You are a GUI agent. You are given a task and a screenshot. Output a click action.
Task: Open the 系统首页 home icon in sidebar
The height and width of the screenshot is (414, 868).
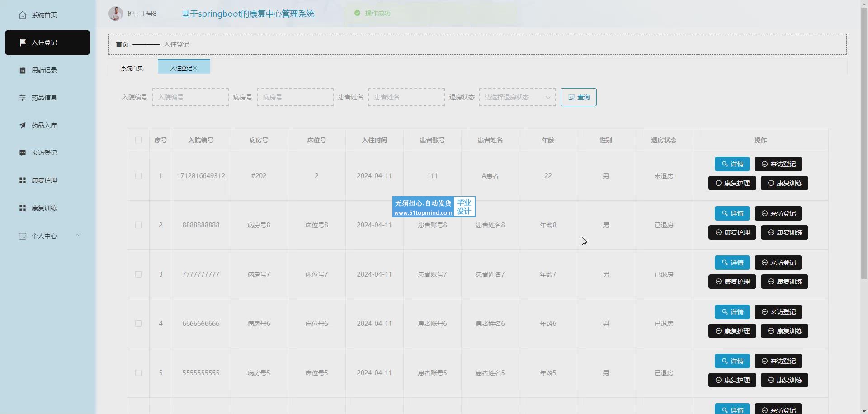point(22,15)
